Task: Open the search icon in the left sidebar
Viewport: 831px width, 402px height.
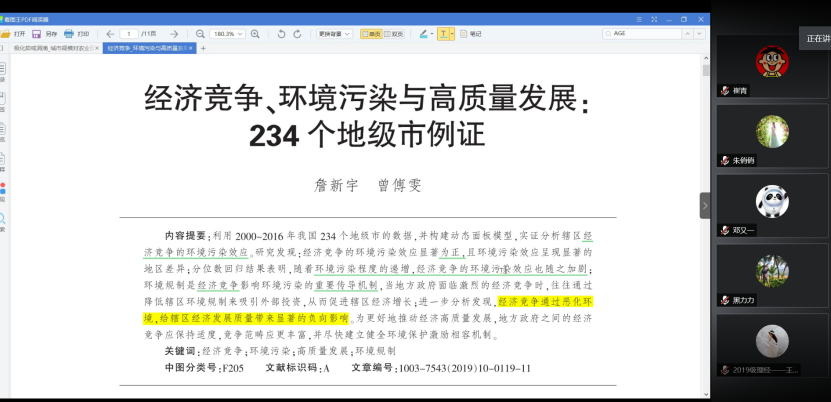Action: pyautogui.click(x=2, y=218)
